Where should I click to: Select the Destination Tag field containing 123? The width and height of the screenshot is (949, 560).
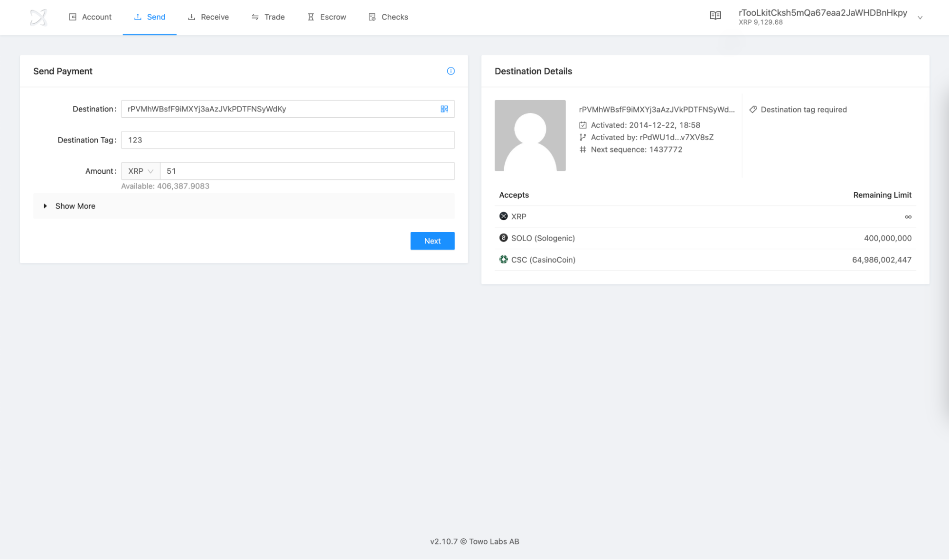tap(288, 140)
